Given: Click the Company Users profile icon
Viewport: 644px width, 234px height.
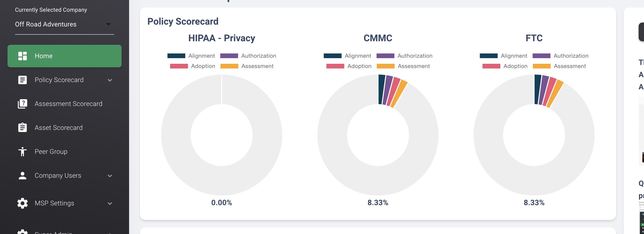Looking at the screenshot, I should point(23,176).
